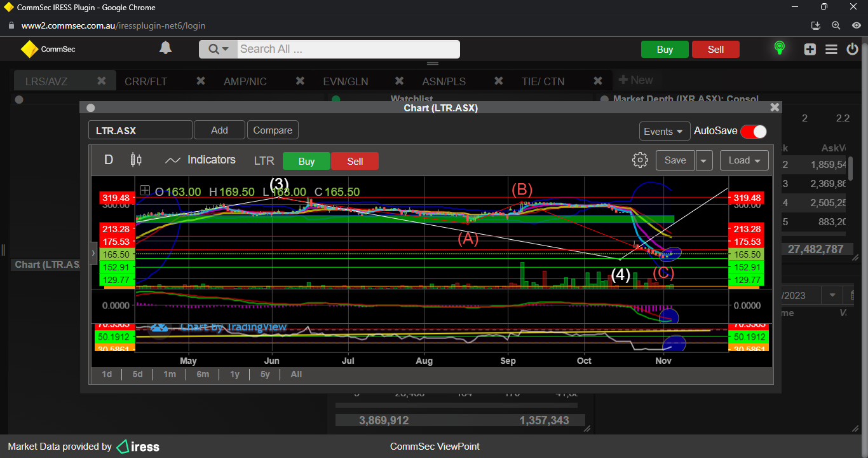868x458 pixels.
Task: Click the site lock icon in the address bar
Action: click(x=10, y=26)
